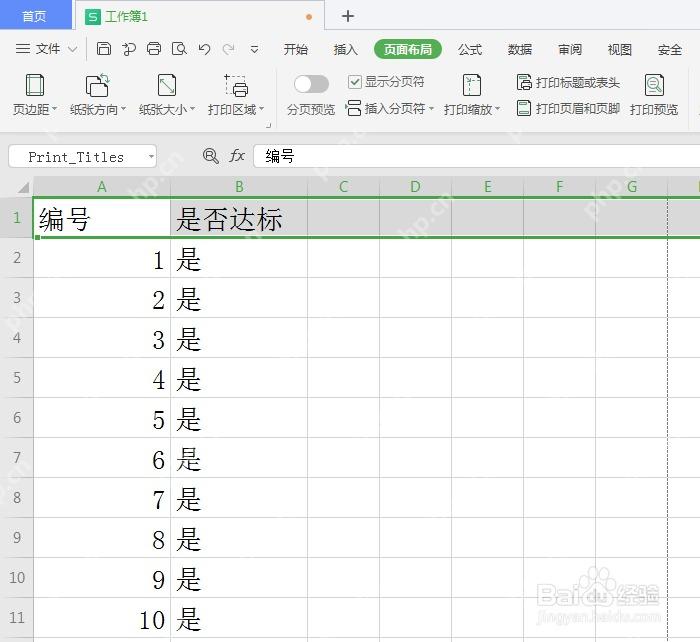Screen dimensions: 700x642
Task: Expand the 插入分页符 dropdown arrow
Action: click(x=431, y=108)
